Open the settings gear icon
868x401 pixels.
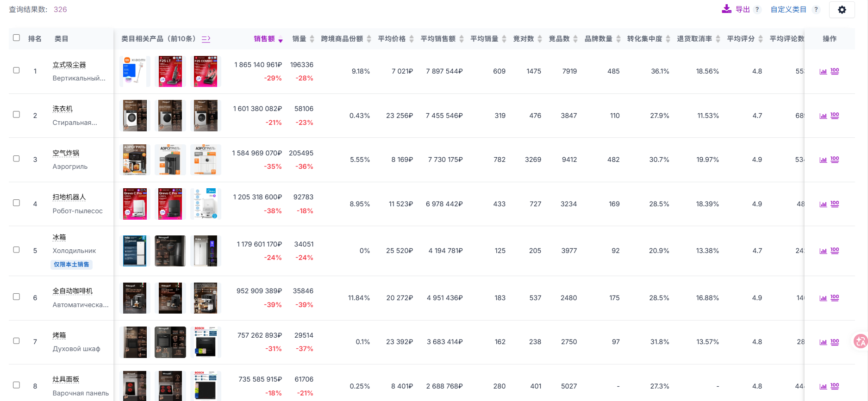[842, 10]
